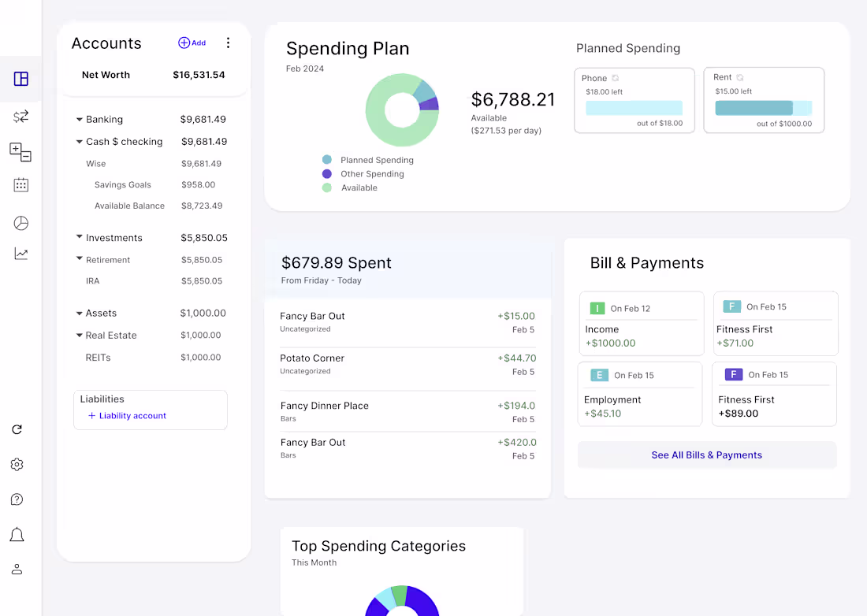
Task: Open settings gear icon in sidebar
Action: (x=17, y=465)
